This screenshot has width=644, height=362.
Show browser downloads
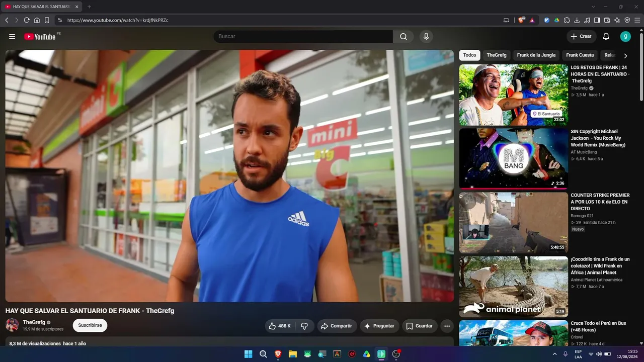(x=577, y=20)
